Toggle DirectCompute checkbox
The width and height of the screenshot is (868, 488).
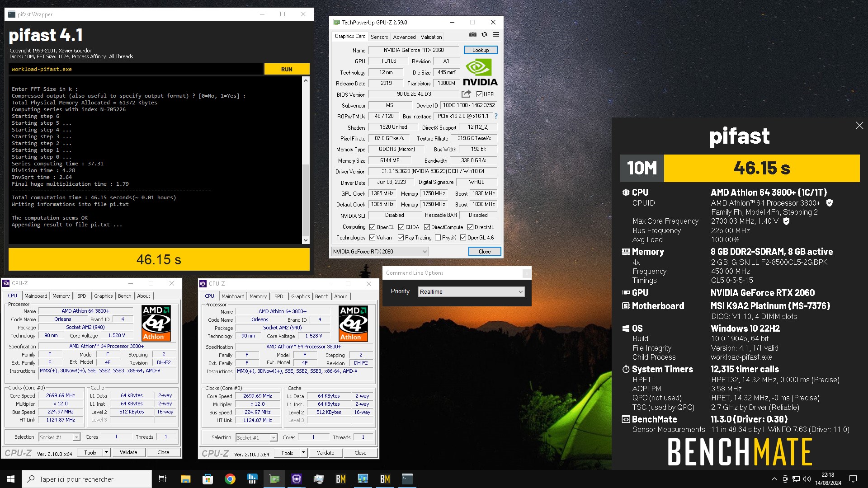427,227
